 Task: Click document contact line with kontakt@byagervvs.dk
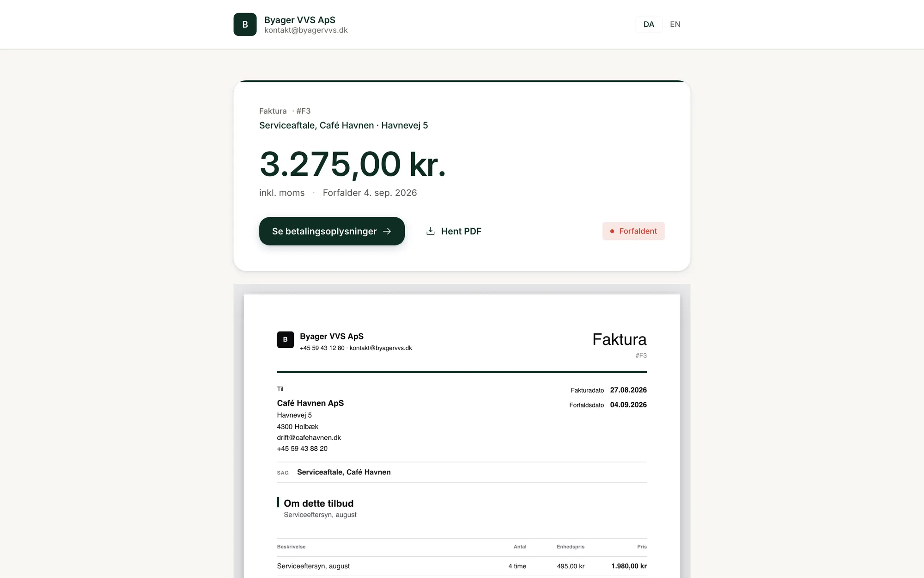(356, 348)
